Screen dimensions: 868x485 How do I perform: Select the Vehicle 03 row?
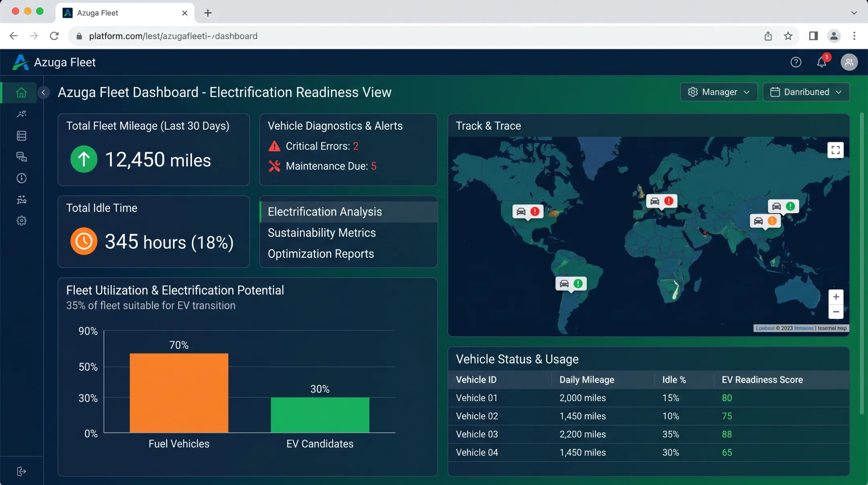click(649, 434)
